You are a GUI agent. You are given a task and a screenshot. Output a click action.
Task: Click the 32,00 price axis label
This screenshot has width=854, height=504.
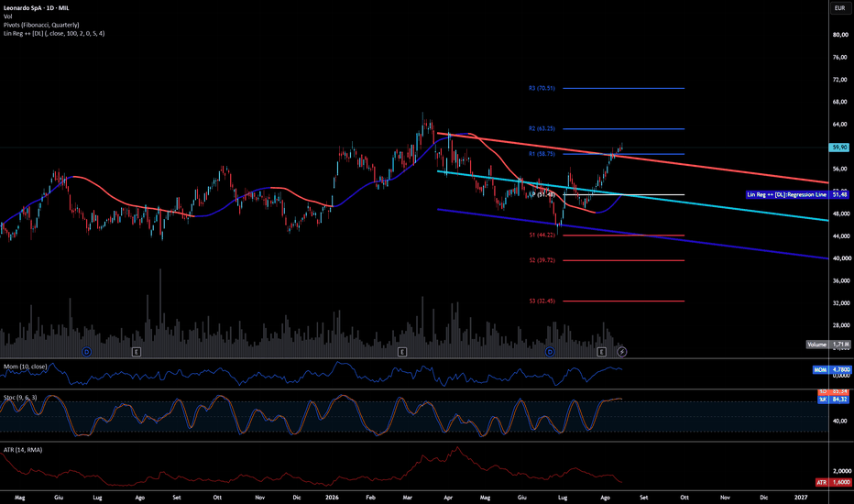point(840,303)
